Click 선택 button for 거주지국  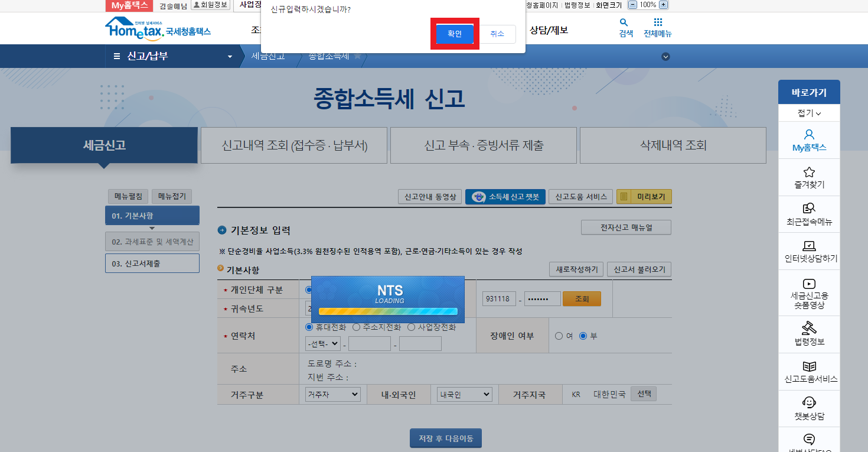click(x=644, y=394)
